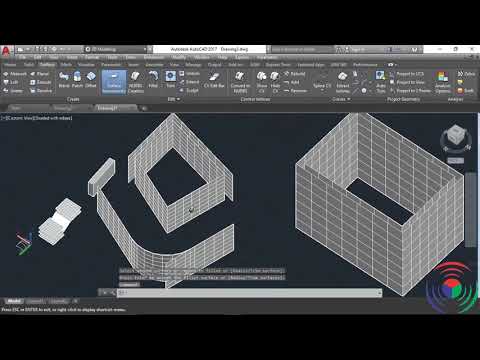The height and width of the screenshot is (360, 480).
Task: Select the Sculpt surface command
Action: click(x=189, y=91)
